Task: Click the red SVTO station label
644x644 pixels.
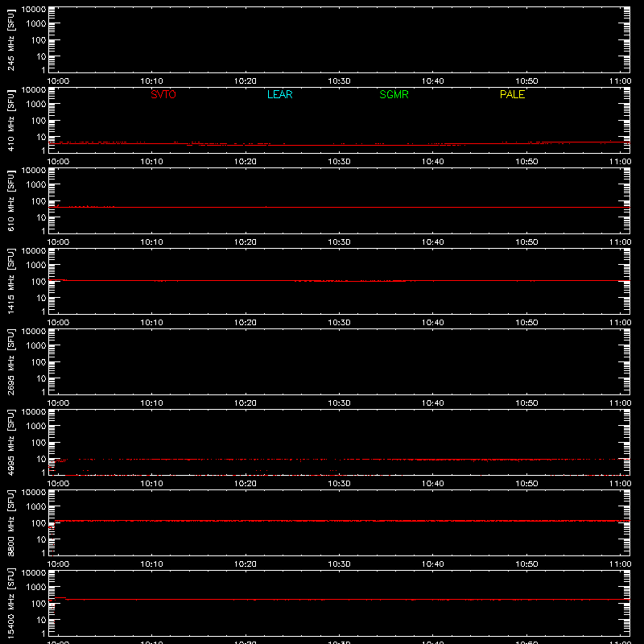Action: [x=163, y=94]
